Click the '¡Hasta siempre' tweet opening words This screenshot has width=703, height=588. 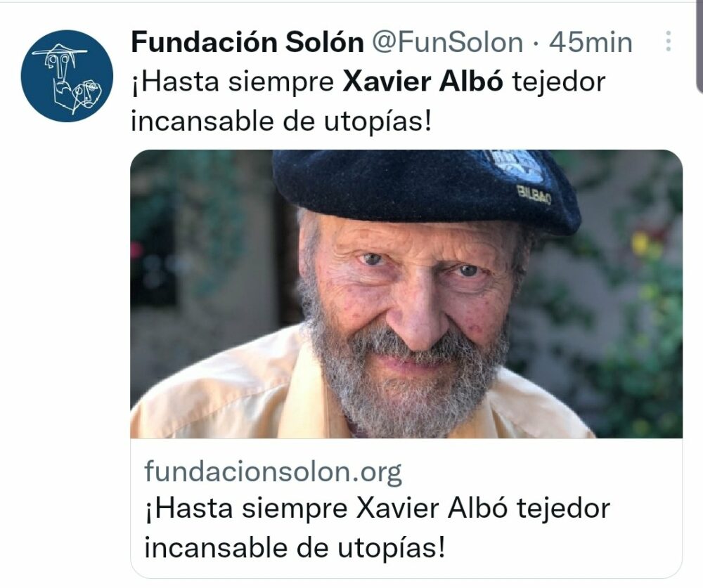point(233,82)
